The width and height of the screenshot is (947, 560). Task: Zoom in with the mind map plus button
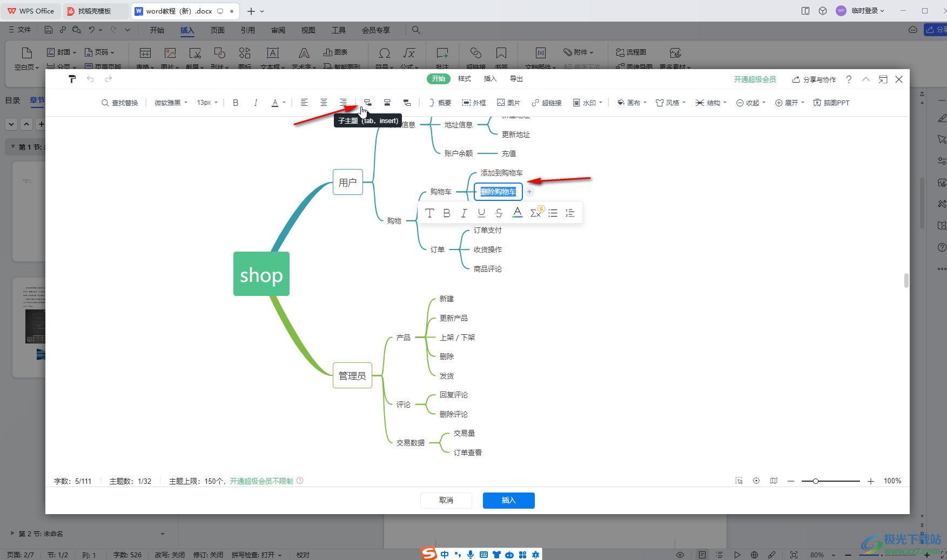(x=871, y=481)
